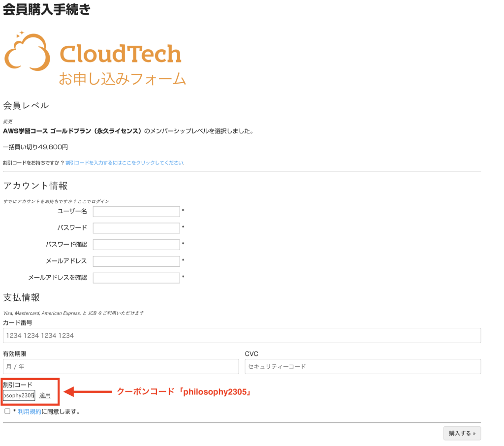
Task: Select the 変更 membership change link
Action: tap(7, 121)
